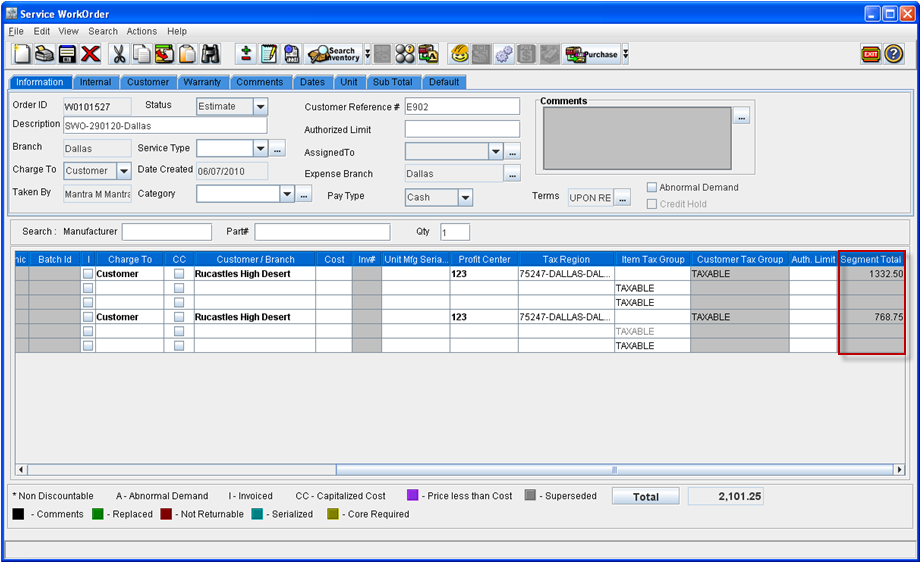The height and width of the screenshot is (562, 920).
Task: Click the print icon in toolbar
Action: (x=45, y=54)
